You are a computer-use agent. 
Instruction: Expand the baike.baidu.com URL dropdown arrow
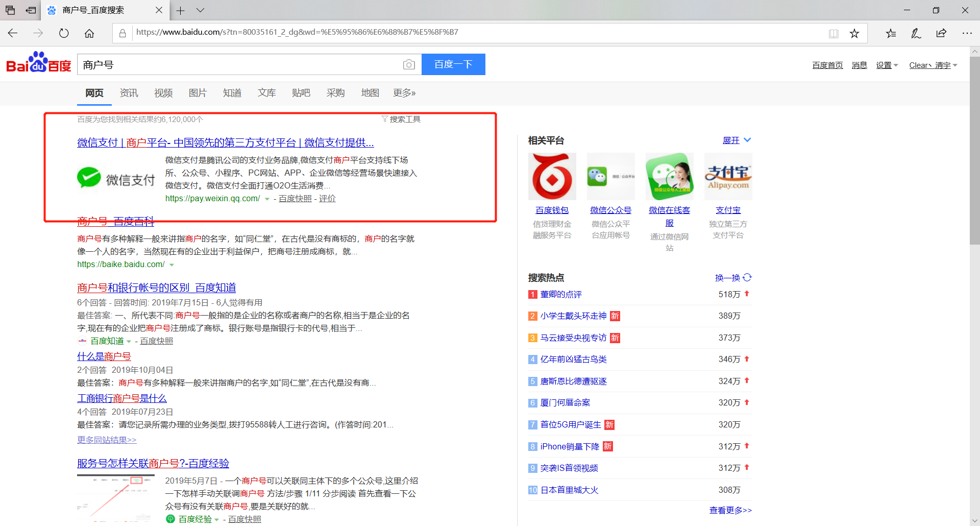pyautogui.click(x=171, y=265)
